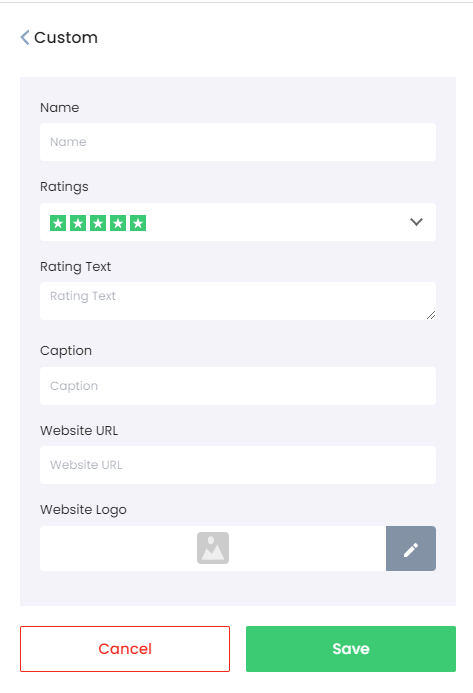Click the Website Logo field label
The width and height of the screenshot is (473, 693).
pos(83,510)
